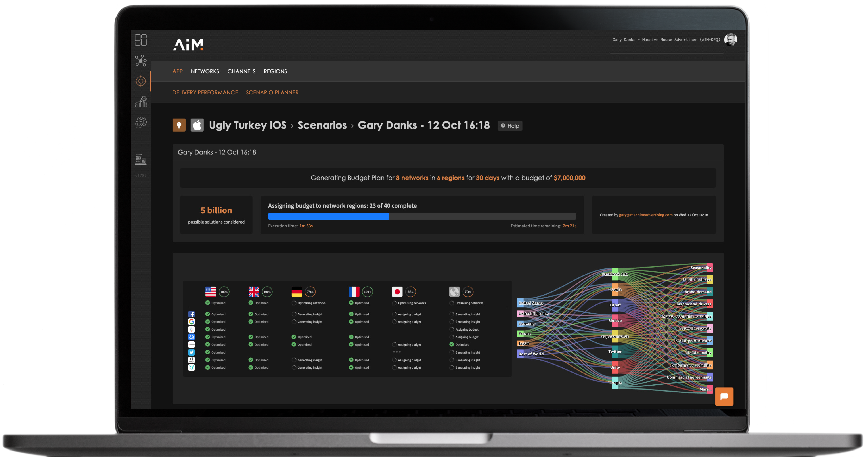
Task: Click the Moloco cloud network icon
Action: point(191,337)
